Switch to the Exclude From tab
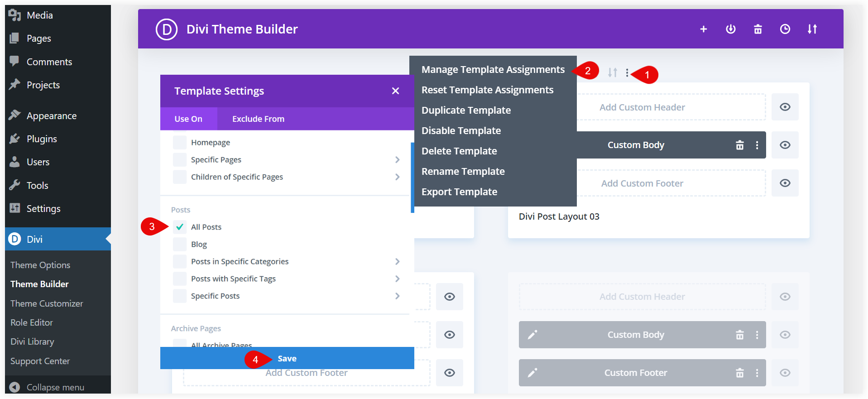 [258, 119]
